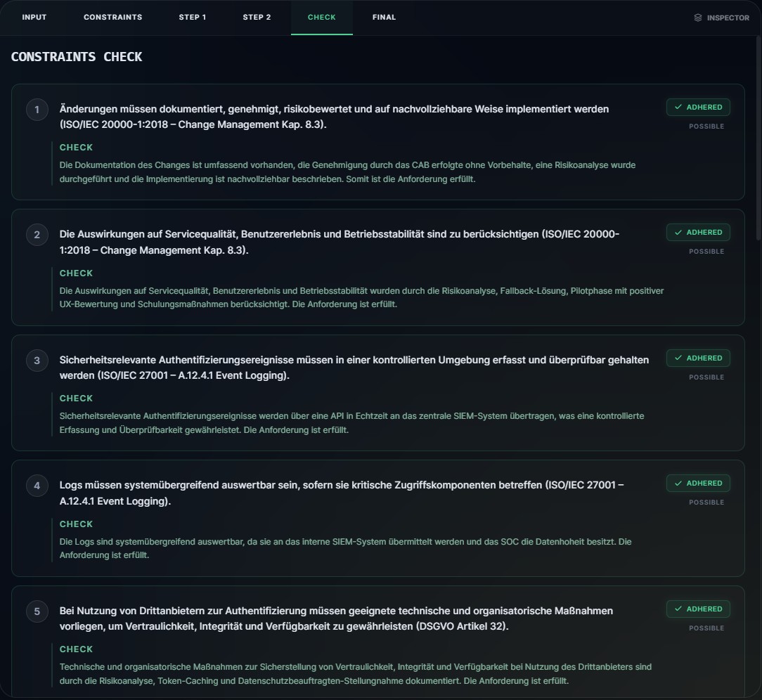Switch to the INPUT tab

coord(34,18)
